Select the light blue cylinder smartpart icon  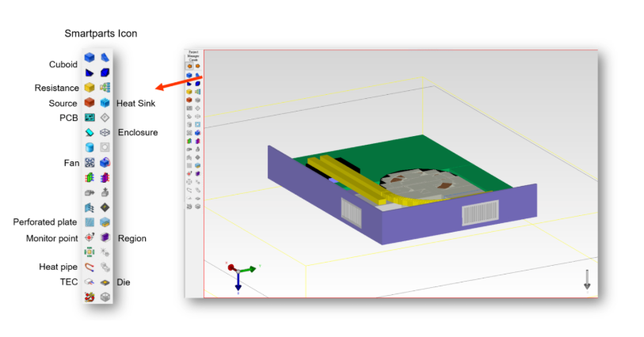90,147
